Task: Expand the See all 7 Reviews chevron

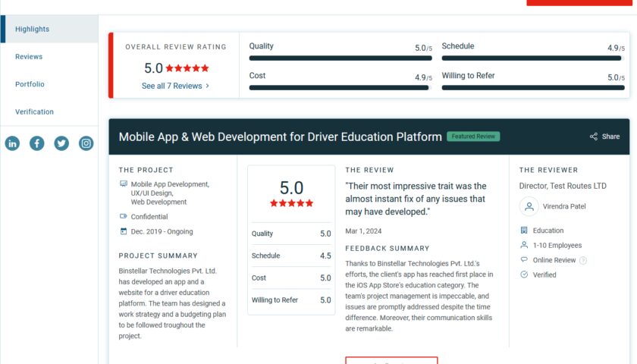Action: (208, 86)
